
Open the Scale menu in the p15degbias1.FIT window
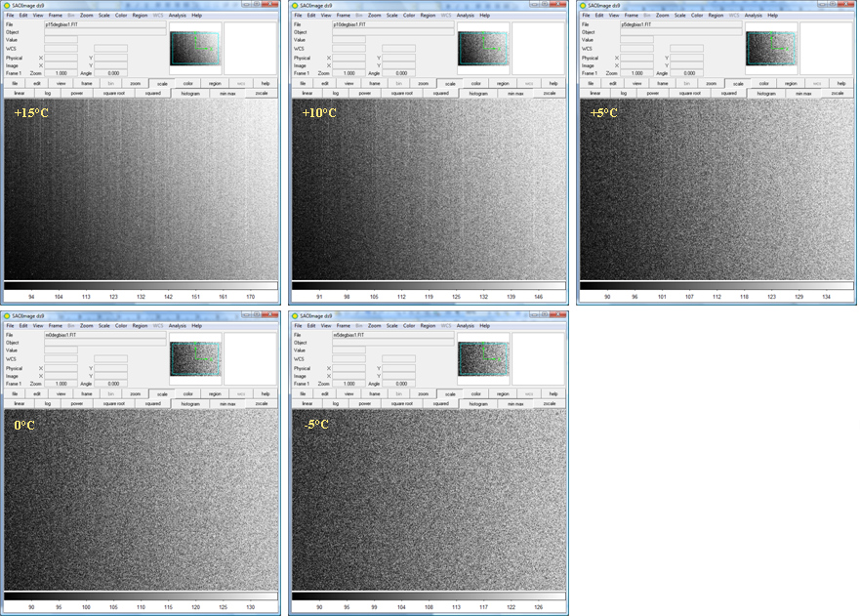click(x=103, y=15)
